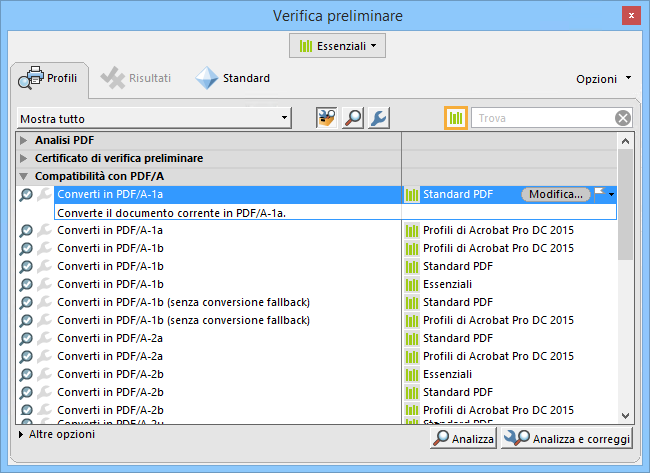The width and height of the screenshot is (650, 473).
Task: Expand the Analisi PDF group
Action: (24, 140)
